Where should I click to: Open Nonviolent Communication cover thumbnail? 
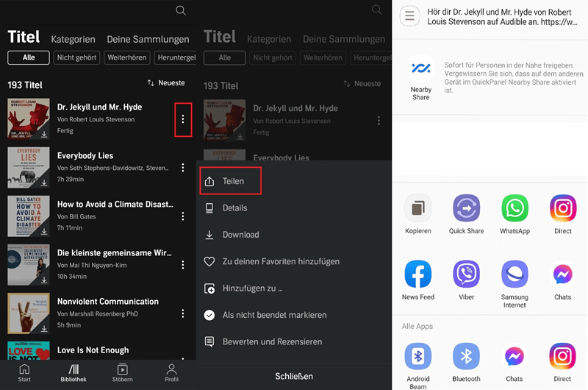29,313
